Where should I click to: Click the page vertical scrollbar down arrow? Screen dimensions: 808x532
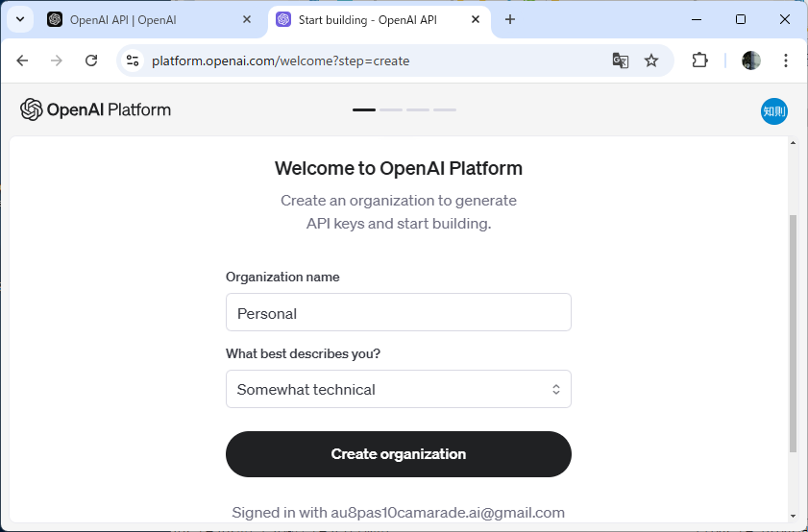(793, 517)
